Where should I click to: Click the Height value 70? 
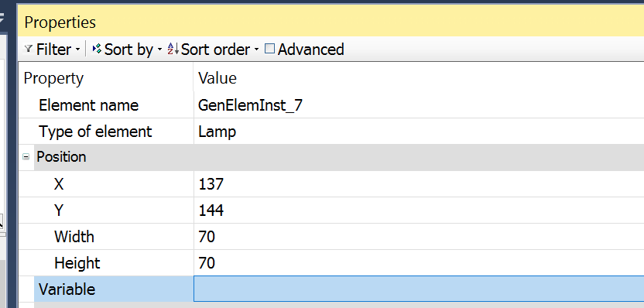point(207,263)
